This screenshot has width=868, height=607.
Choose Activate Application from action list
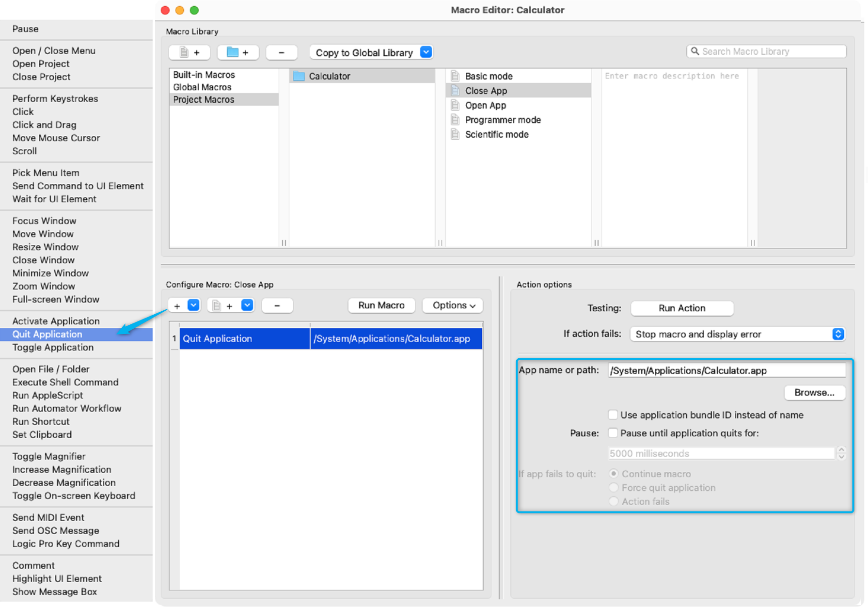(x=56, y=321)
